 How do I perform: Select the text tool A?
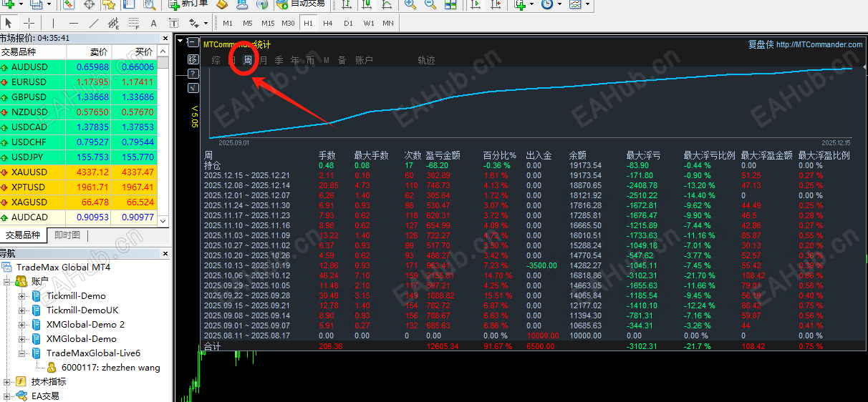tap(153, 24)
